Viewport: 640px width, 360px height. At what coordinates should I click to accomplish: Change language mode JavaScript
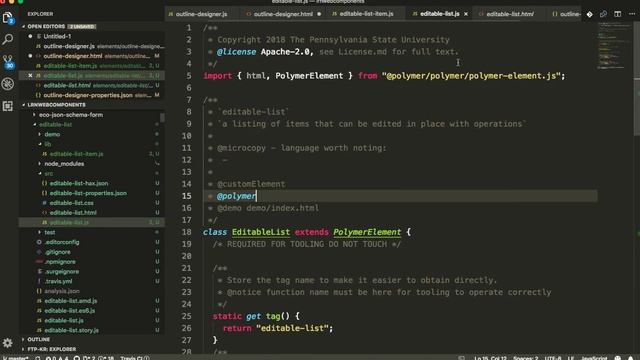[594, 358]
